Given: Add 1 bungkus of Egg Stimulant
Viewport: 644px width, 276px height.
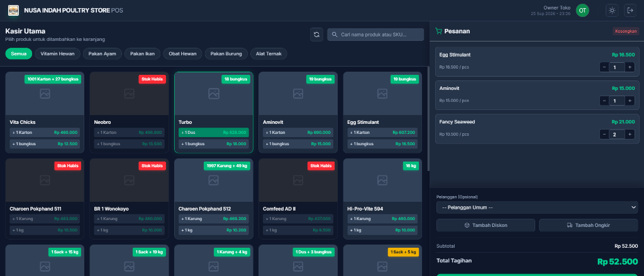Looking at the screenshot, I should (382, 144).
